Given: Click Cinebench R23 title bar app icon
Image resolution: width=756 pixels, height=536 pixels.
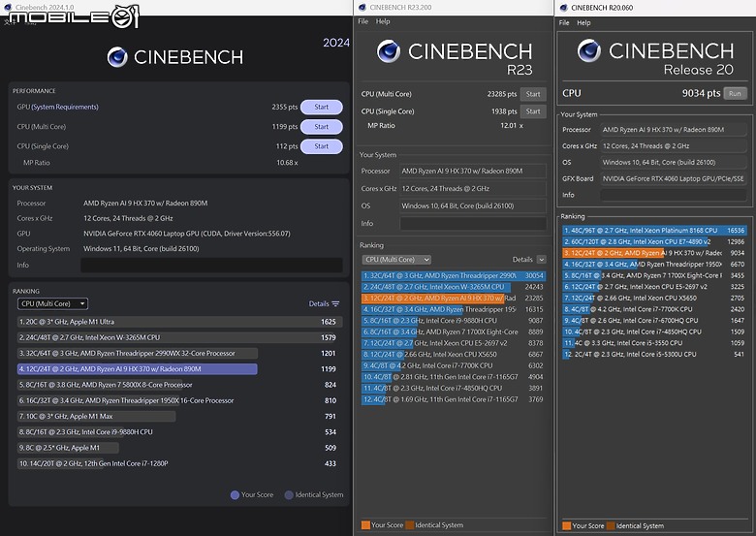Looking at the screenshot, I should point(362,7).
